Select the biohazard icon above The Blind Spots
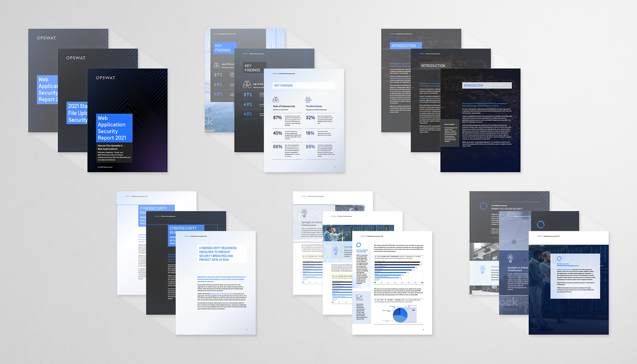 (308, 100)
